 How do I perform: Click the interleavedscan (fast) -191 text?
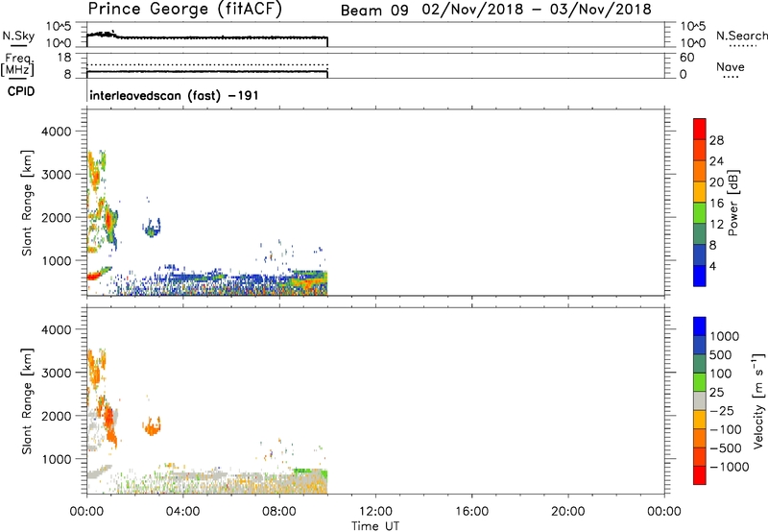coord(174,95)
